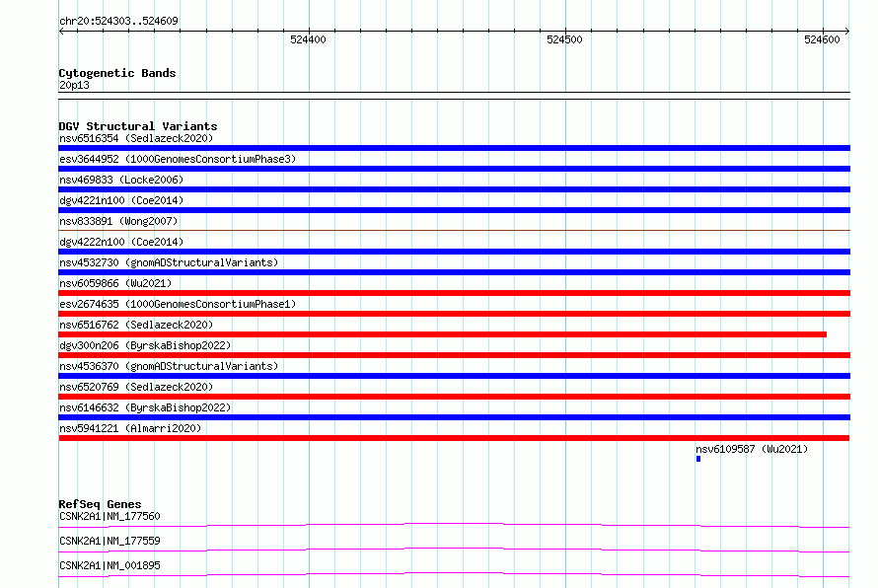Select the red bar under nsv6059866
The height and width of the screenshot is (588, 878).
(x=454, y=293)
